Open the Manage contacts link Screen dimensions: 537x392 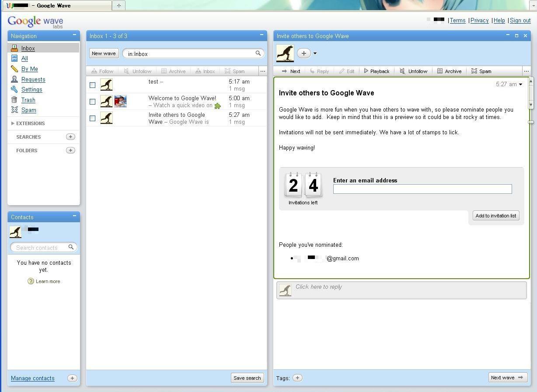coord(33,378)
